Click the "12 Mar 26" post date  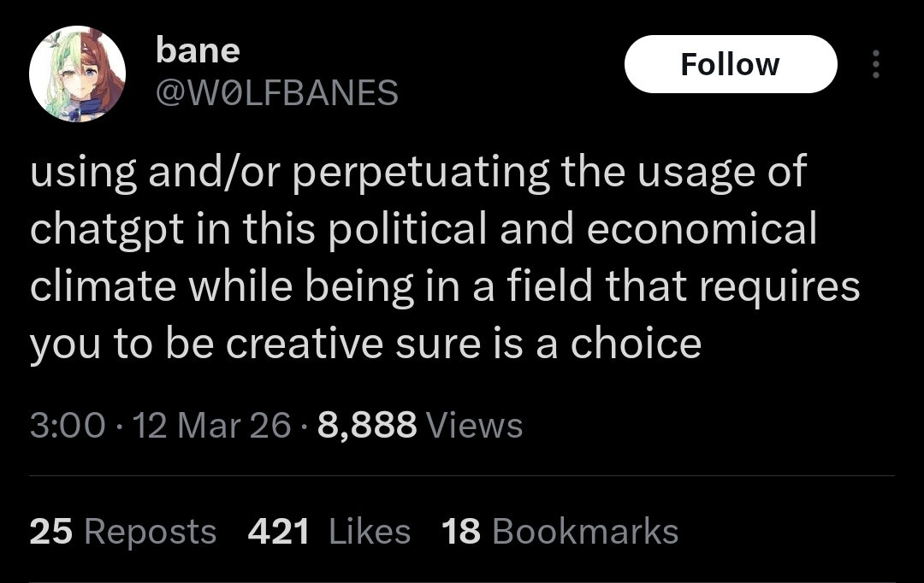pos(212,425)
